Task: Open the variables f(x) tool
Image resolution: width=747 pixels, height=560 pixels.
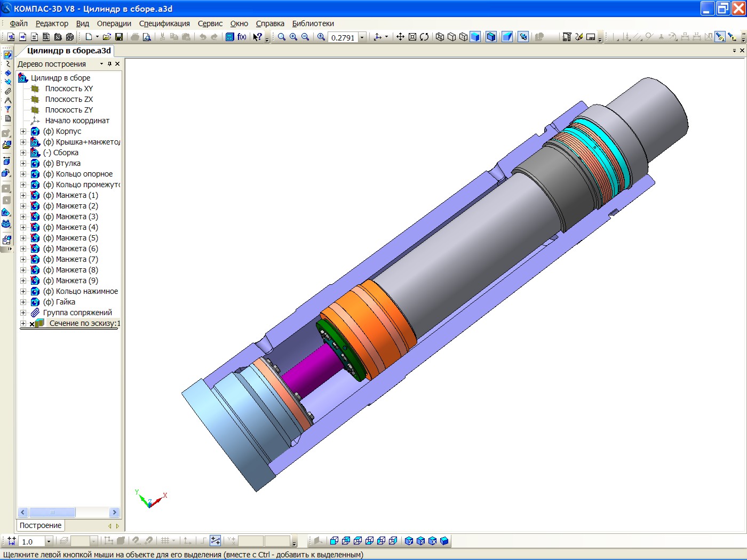Action: tap(242, 37)
